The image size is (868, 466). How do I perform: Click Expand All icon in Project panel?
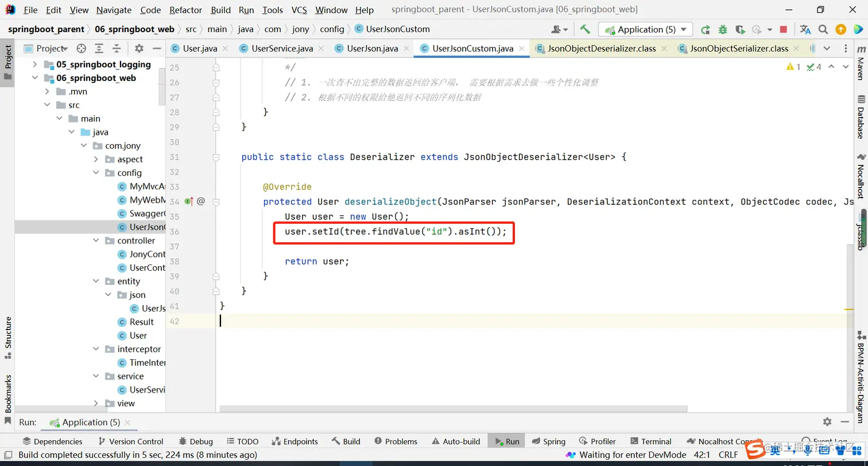pyautogui.click(x=99, y=48)
